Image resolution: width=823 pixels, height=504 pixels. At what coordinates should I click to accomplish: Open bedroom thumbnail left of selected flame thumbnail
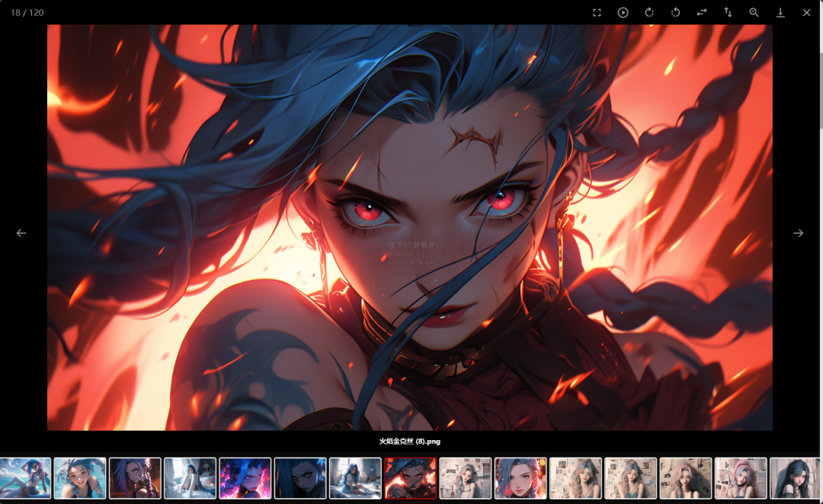(355, 478)
